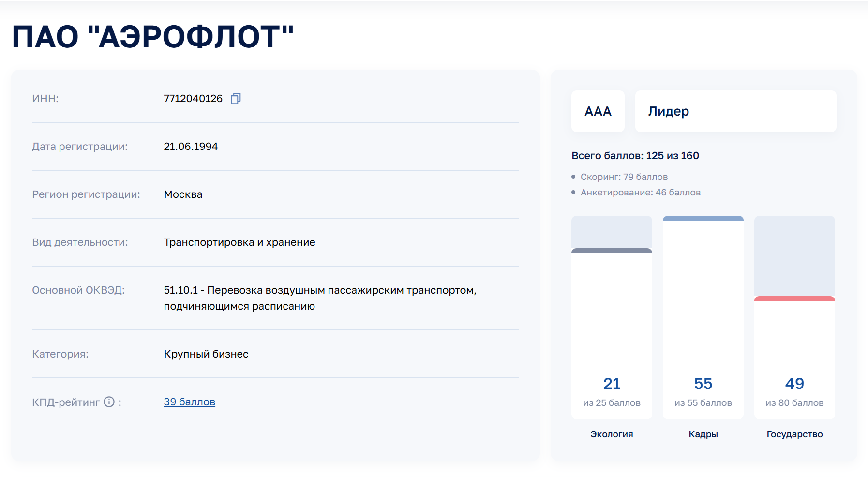Click the ПАО "АЭРОФЛОТ" company title
The image size is (868, 477).
tap(153, 37)
